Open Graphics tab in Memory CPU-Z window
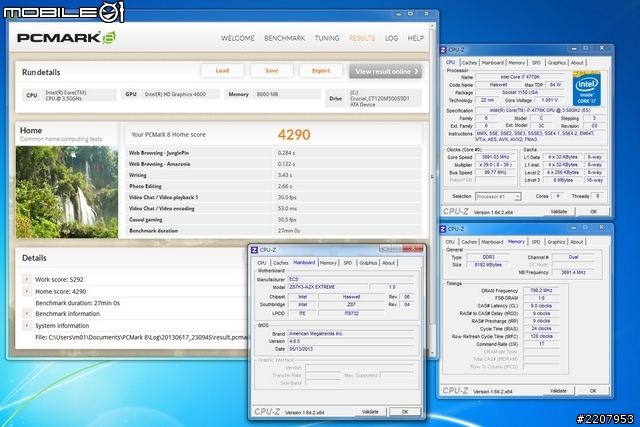The image size is (640, 427). point(556,242)
